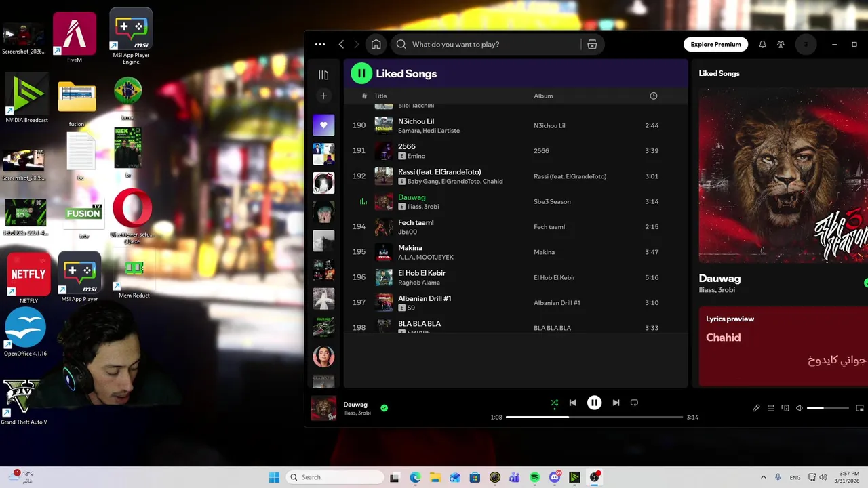Open Discord from the taskbar
The width and height of the screenshot is (868, 488).
coord(555,477)
